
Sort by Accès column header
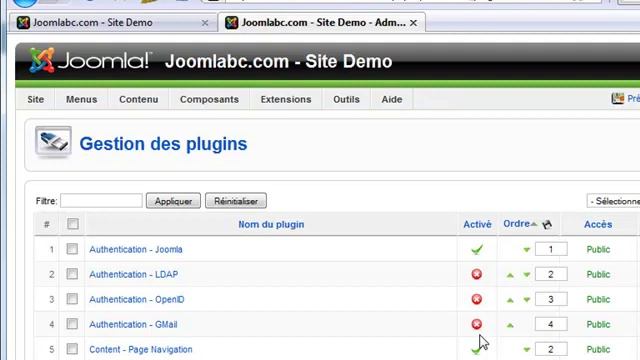pyautogui.click(x=598, y=224)
